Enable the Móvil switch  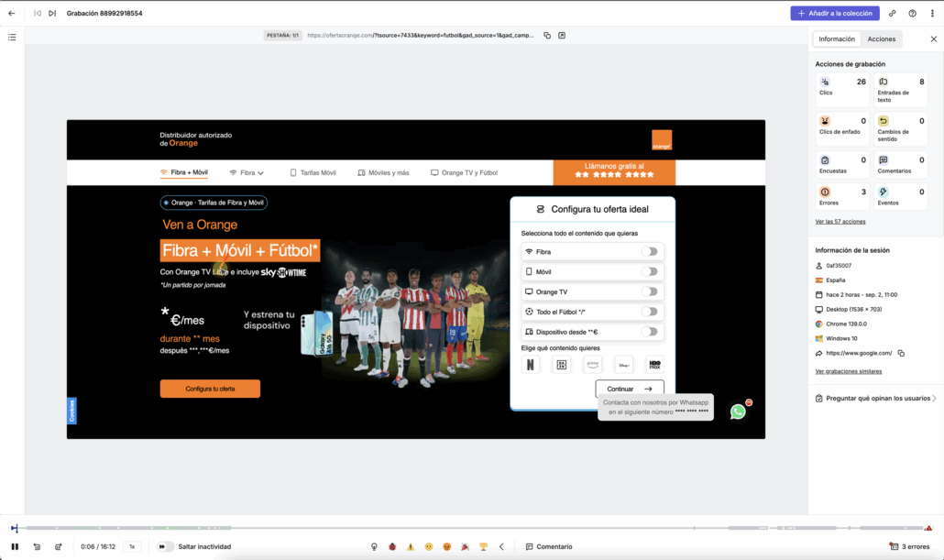coord(649,271)
